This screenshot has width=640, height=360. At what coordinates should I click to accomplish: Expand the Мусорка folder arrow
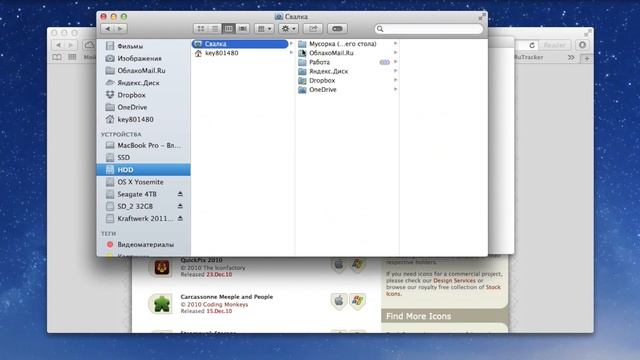pos(395,43)
